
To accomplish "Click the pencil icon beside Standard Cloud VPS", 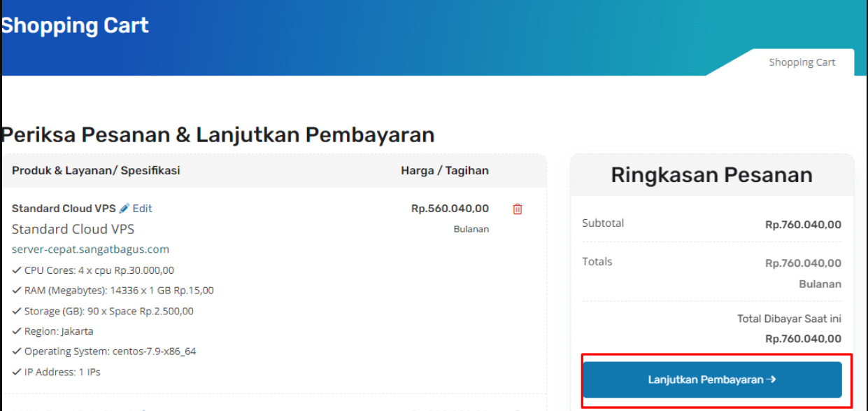I will click(124, 208).
